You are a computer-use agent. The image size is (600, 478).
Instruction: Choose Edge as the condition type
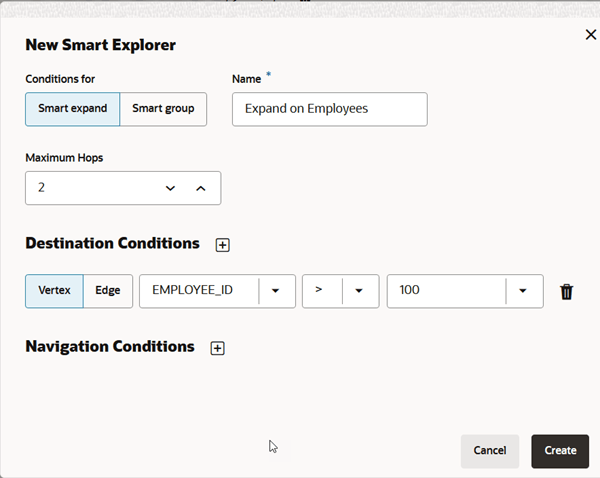pyautogui.click(x=108, y=291)
